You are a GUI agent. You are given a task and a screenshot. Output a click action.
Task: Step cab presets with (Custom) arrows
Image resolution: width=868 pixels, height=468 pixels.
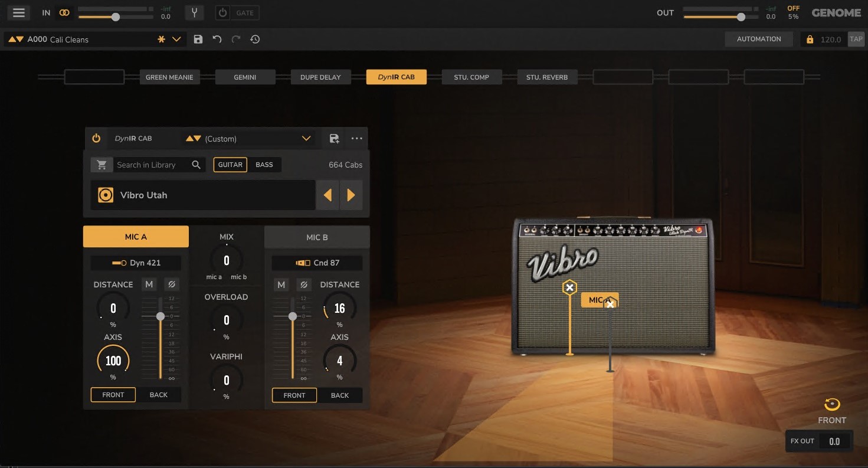(194, 138)
